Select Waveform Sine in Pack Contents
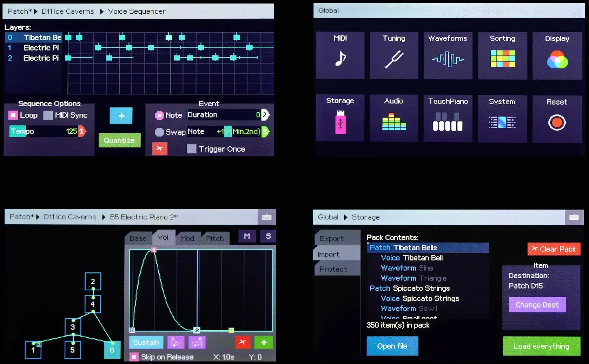Viewport: 589px width, 364px height. click(428, 268)
